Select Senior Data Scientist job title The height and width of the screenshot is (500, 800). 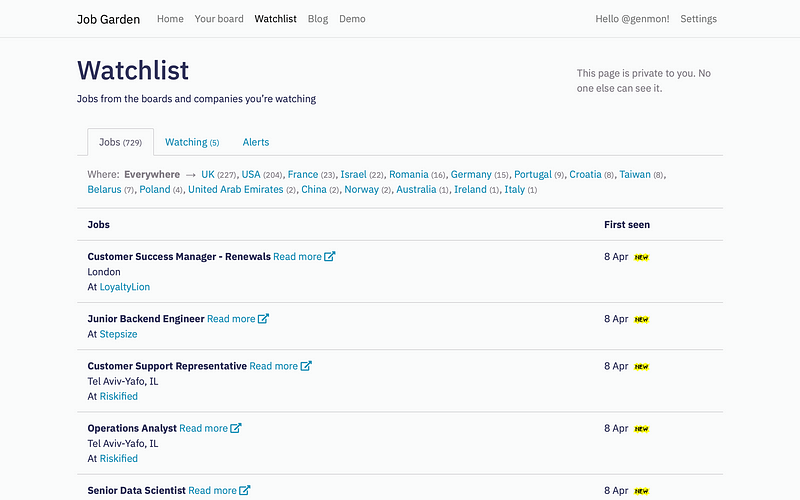(137, 491)
